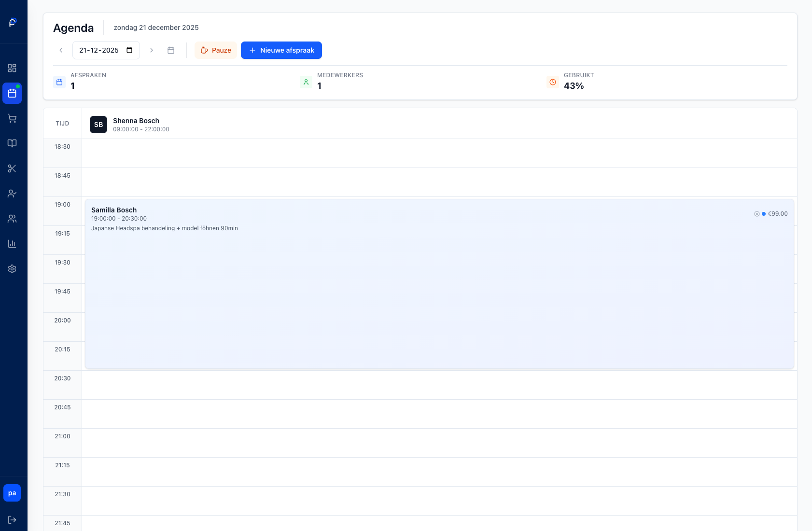812x531 pixels.
Task: Open the shopping cart page in sidebar
Action: click(12, 118)
